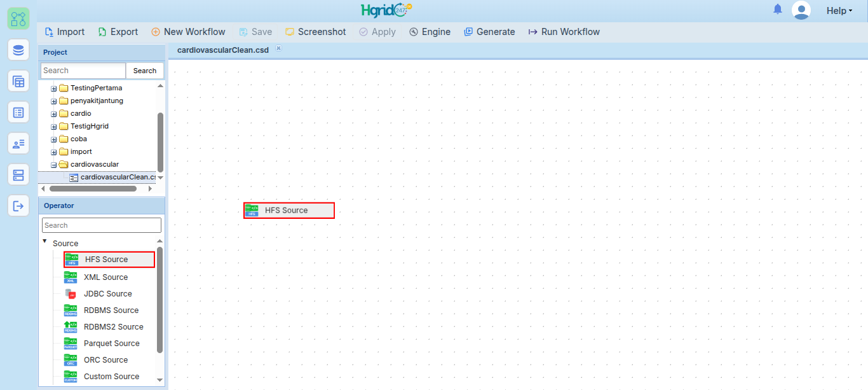Screen dimensions: 868x390
Task: Open the user list sidebar icon
Action: point(18,143)
